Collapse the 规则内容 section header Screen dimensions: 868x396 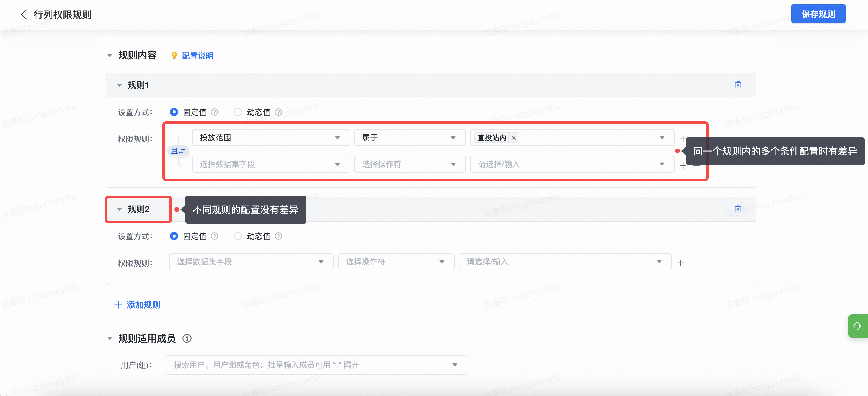(x=110, y=56)
